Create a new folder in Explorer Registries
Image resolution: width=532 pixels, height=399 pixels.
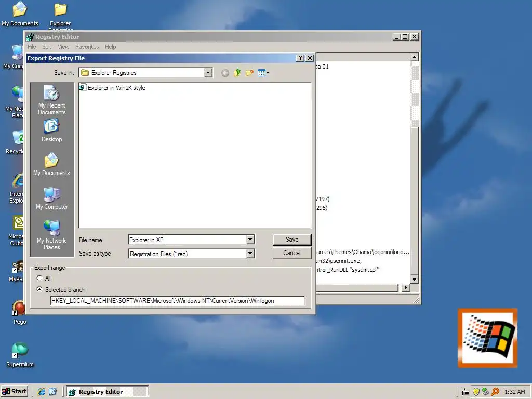(249, 73)
